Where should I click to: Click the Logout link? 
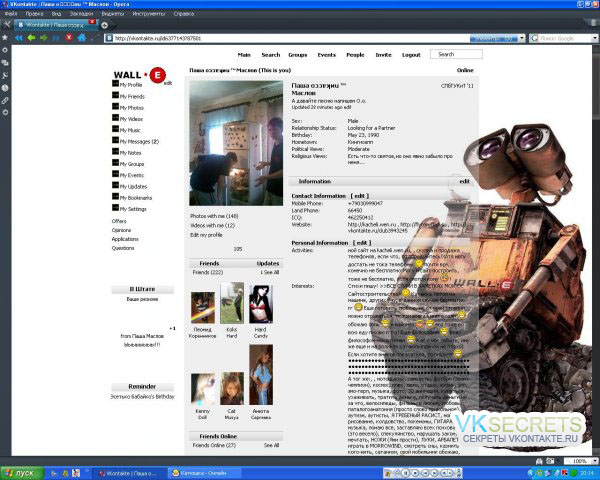click(x=411, y=55)
